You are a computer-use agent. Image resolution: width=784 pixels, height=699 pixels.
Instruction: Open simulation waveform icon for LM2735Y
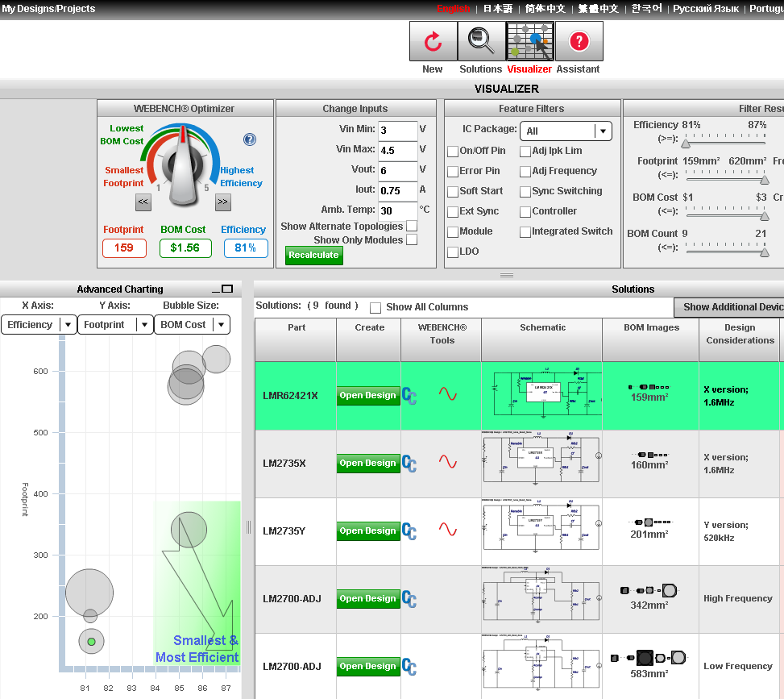pos(447,530)
